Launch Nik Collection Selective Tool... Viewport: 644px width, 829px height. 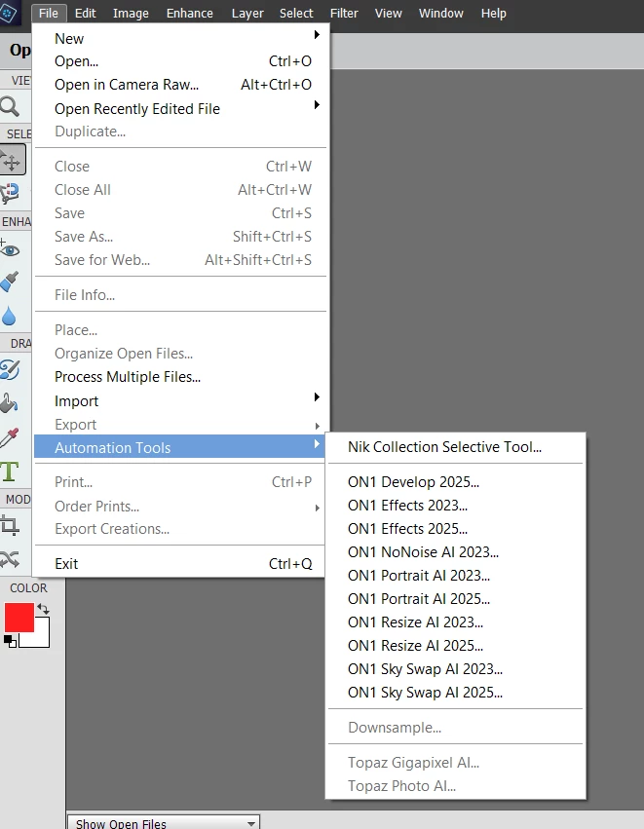456,447
